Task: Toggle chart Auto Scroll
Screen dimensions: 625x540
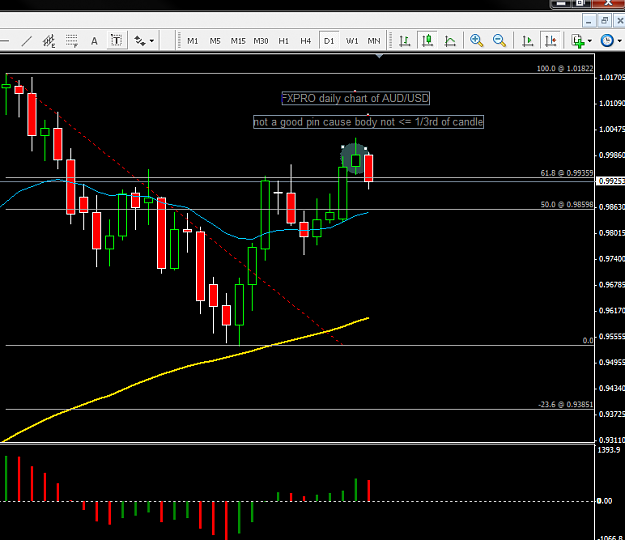Action: point(528,41)
